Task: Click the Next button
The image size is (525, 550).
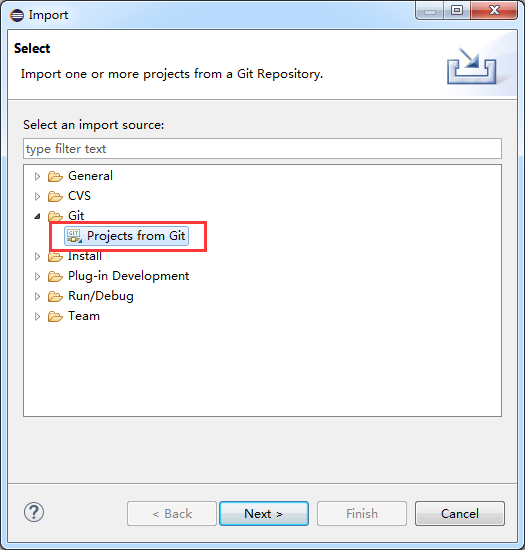Action: tap(264, 514)
